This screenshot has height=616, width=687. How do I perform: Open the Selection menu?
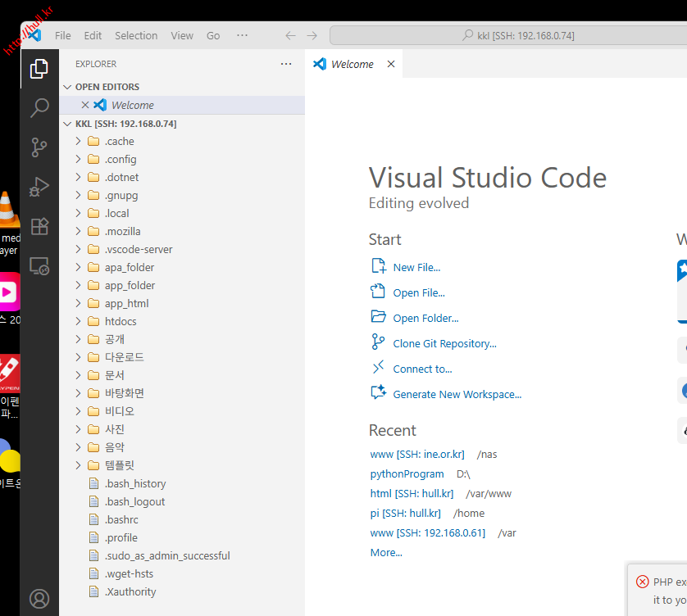(x=136, y=35)
